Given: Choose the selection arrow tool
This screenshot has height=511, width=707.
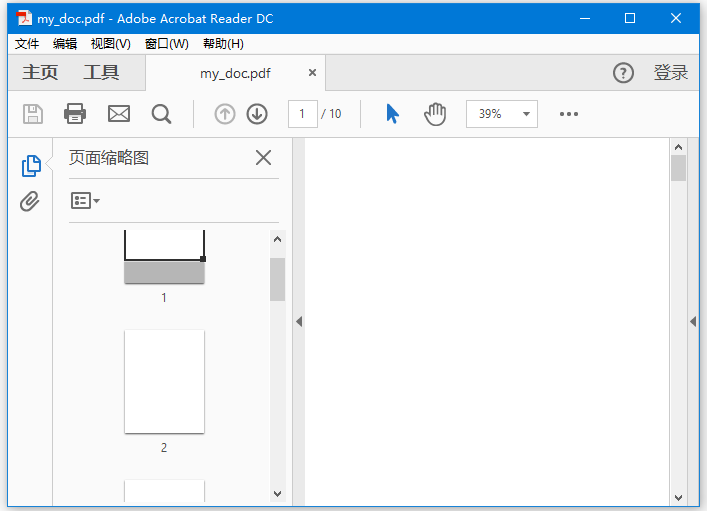Looking at the screenshot, I should 392,114.
